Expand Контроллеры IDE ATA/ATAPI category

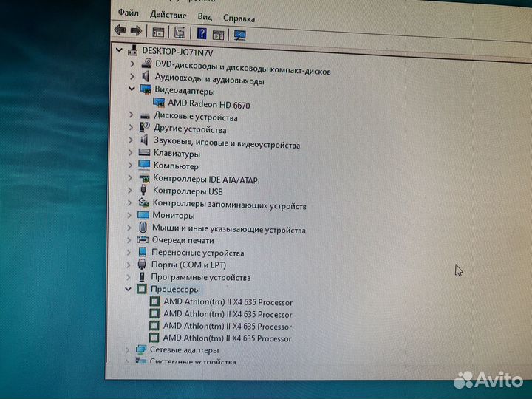click(x=130, y=177)
